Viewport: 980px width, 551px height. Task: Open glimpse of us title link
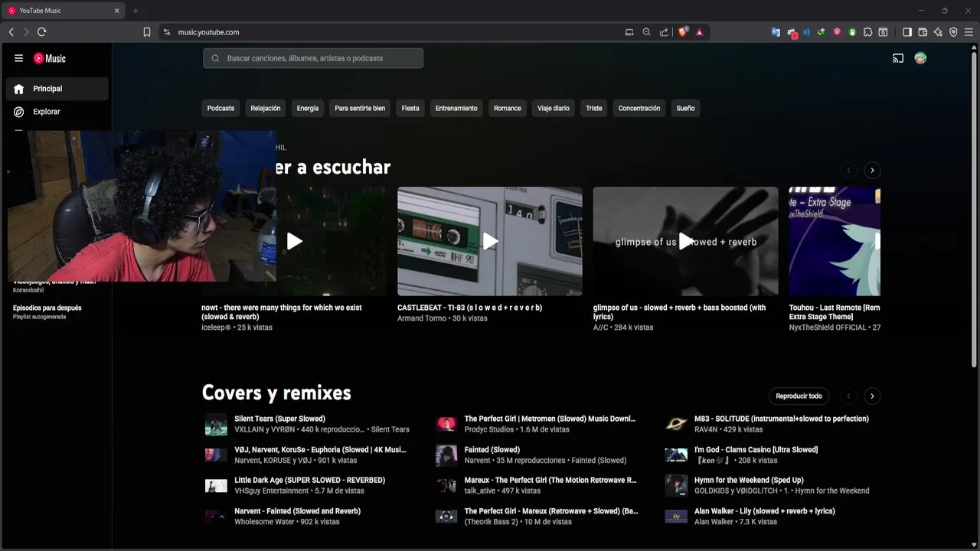pos(679,312)
